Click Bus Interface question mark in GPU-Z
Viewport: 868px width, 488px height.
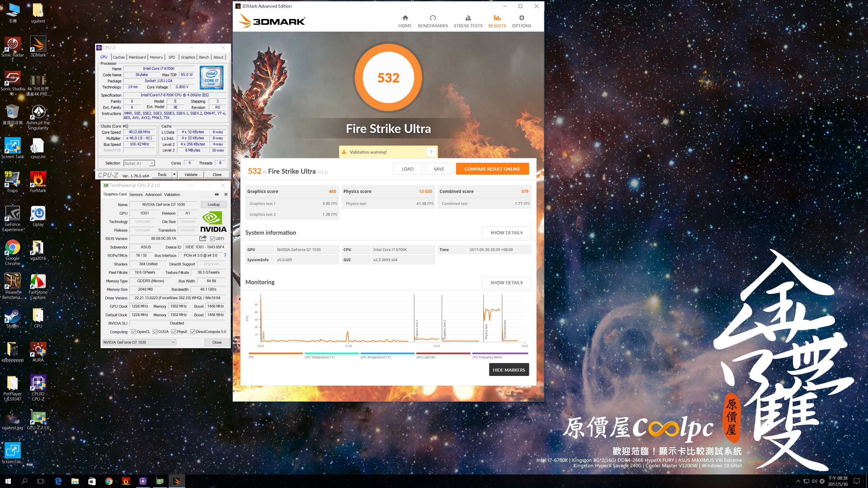(x=225, y=255)
